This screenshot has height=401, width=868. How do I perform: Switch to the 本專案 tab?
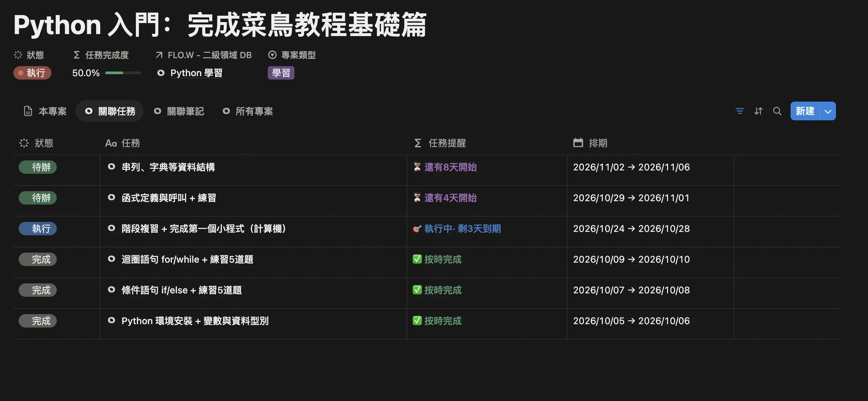tap(45, 111)
